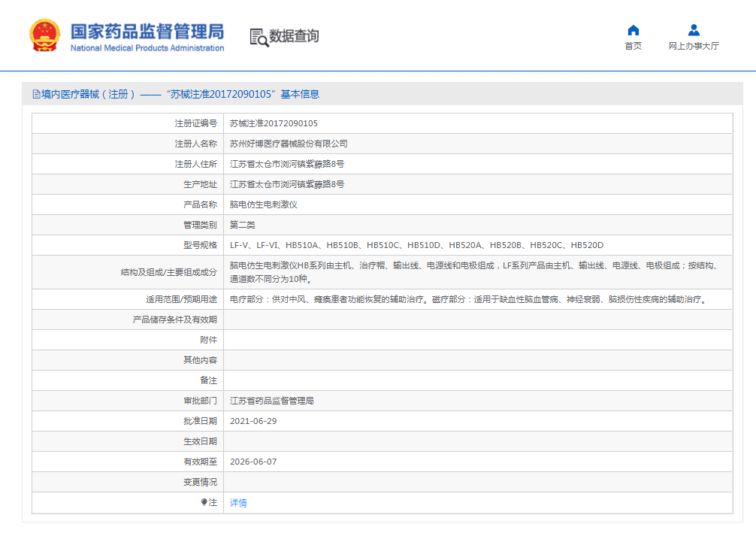Select the 结构及组成 description text
This screenshot has height=536, width=756.
click(475, 272)
